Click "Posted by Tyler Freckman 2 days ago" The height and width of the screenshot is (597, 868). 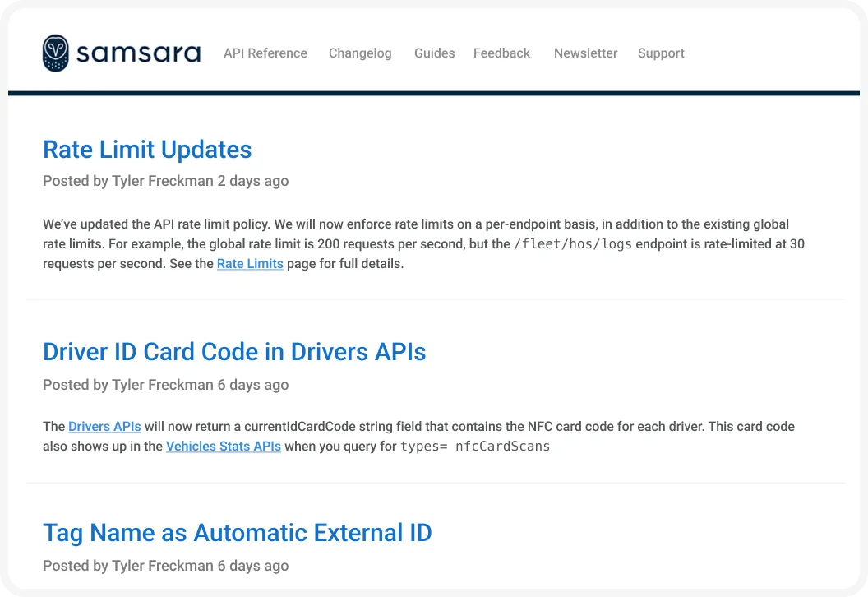click(x=166, y=181)
